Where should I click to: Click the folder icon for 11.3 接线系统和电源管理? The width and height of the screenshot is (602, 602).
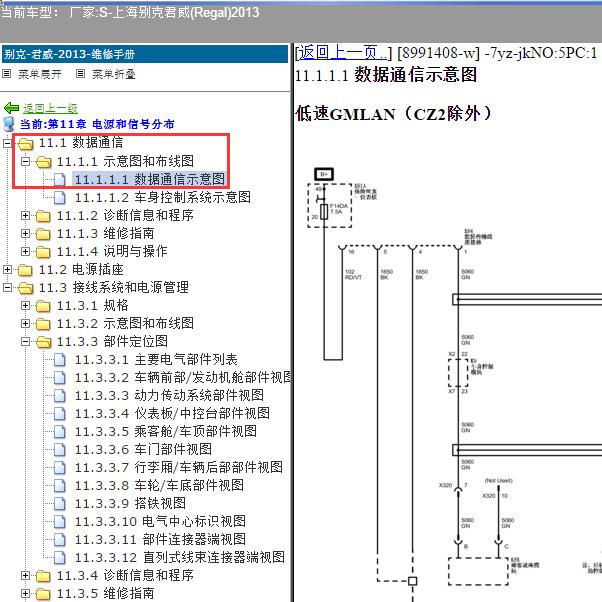point(25,288)
